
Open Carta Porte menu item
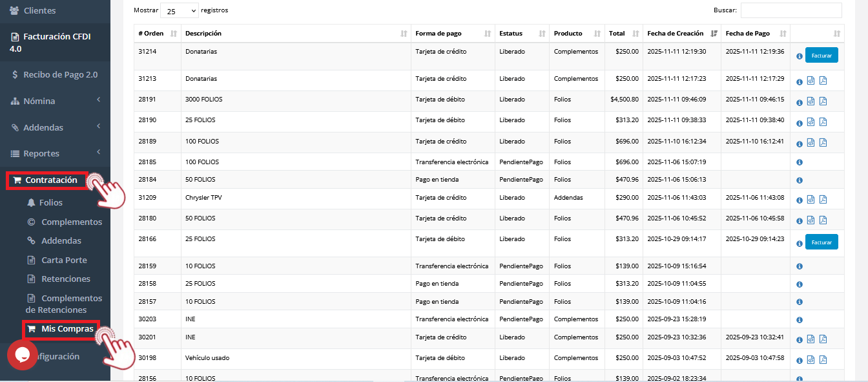[64, 260]
